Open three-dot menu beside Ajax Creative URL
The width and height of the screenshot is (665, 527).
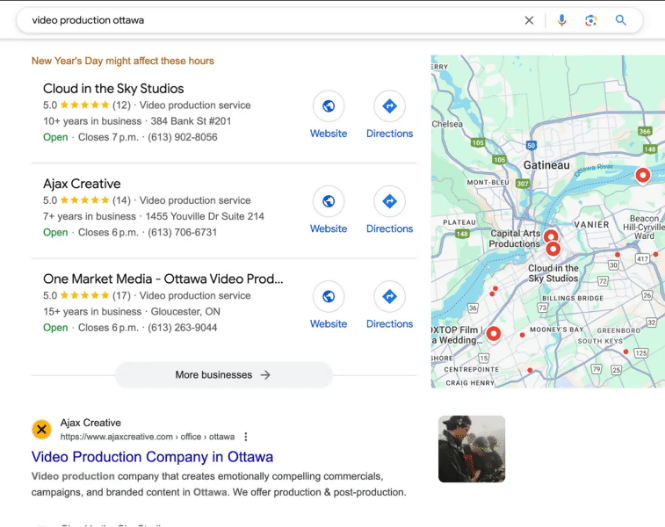coord(246,437)
